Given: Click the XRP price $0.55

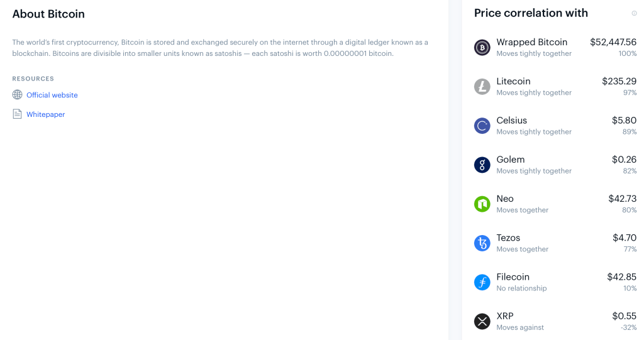Looking at the screenshot, I should 625,315.
